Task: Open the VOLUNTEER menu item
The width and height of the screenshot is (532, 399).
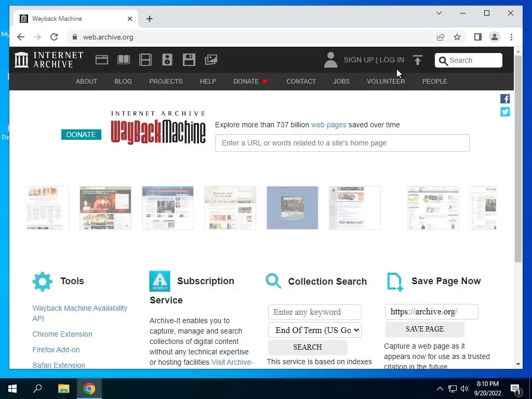Action: coord(386,82)
